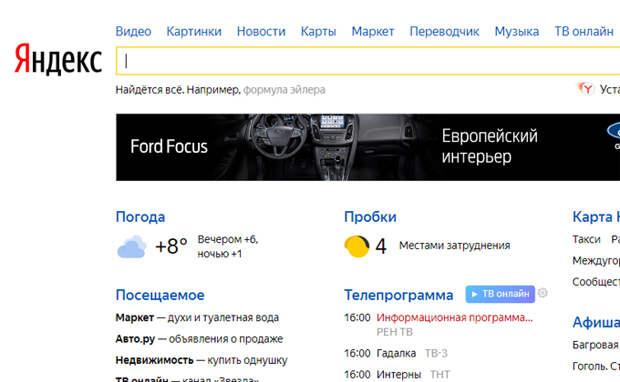Open the Погода section heading
The height and width of the screenshot is (382, 620).
[140, 217]
